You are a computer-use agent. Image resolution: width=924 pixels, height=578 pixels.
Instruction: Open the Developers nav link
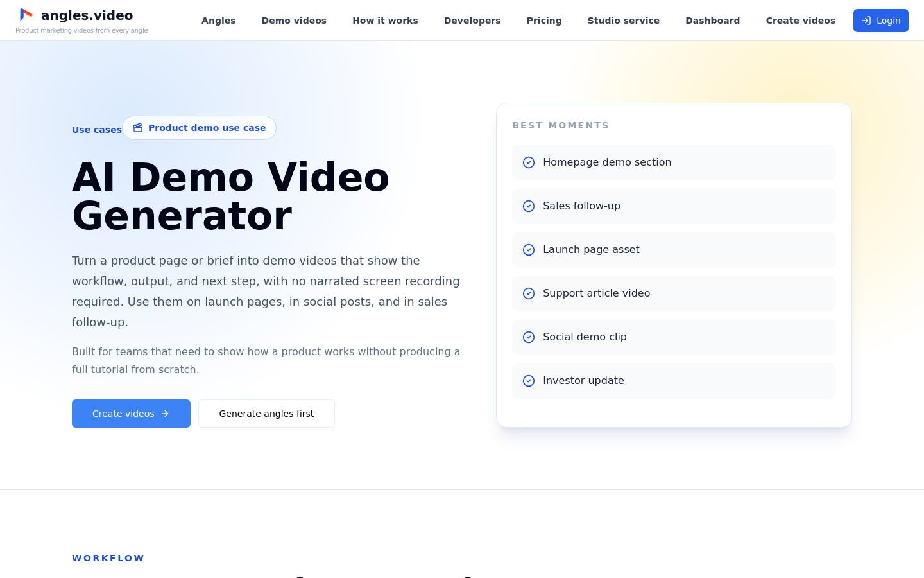pos(472,21)
